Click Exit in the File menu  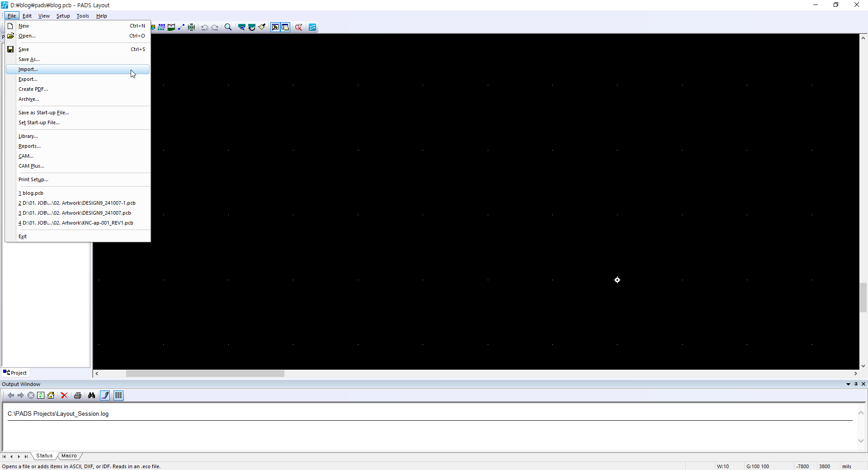click(78, 236)
